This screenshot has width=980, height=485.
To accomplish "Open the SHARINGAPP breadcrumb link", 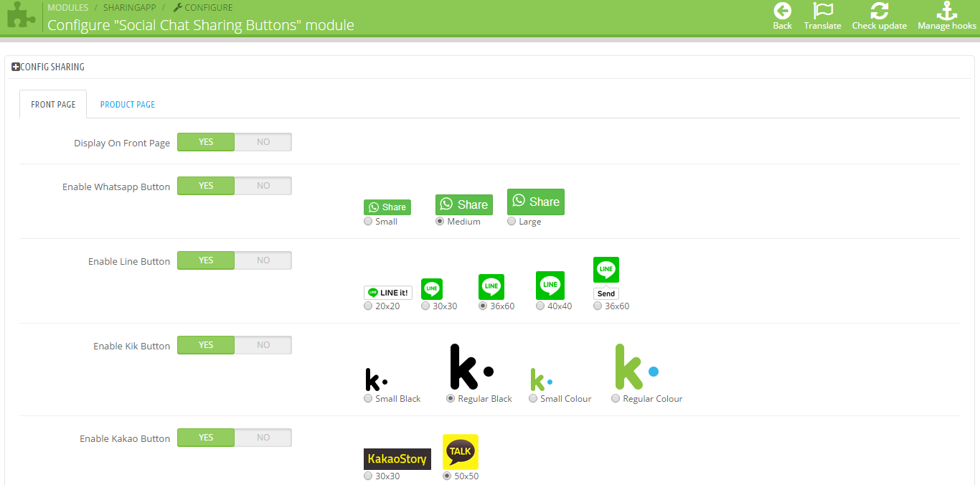I will point(130,8).
